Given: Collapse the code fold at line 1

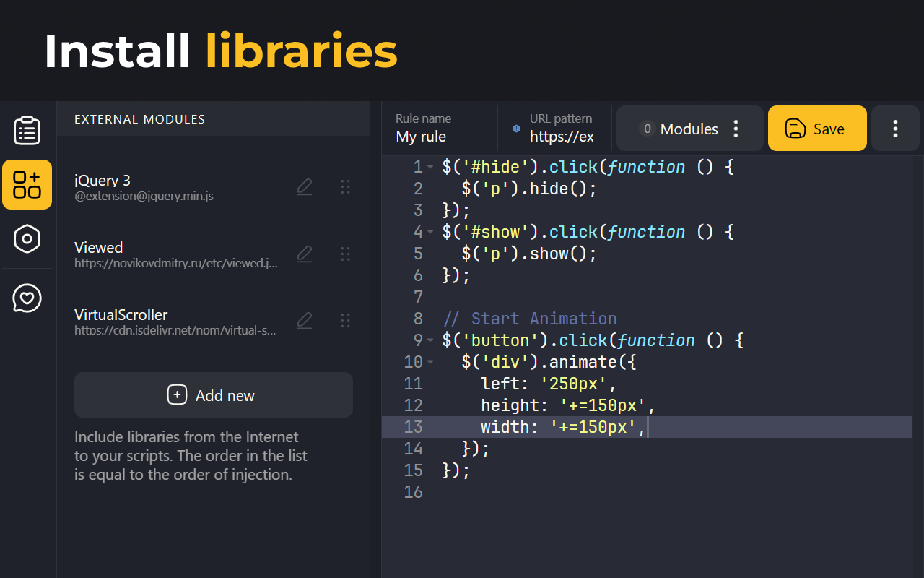Looking at the screenshot, I should point(431,167).
